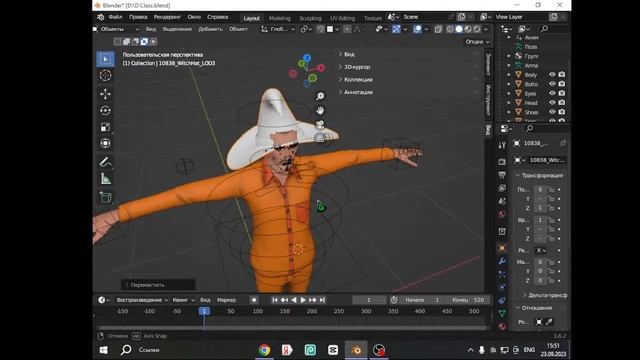Select the Transform tool

(105, 143)
